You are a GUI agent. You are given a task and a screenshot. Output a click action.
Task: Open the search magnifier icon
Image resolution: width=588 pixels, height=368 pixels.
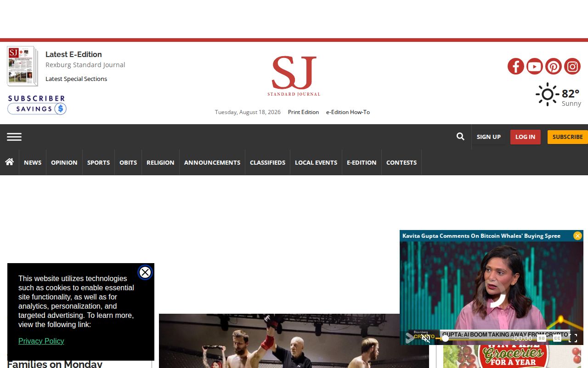click(x=460, y=137)
